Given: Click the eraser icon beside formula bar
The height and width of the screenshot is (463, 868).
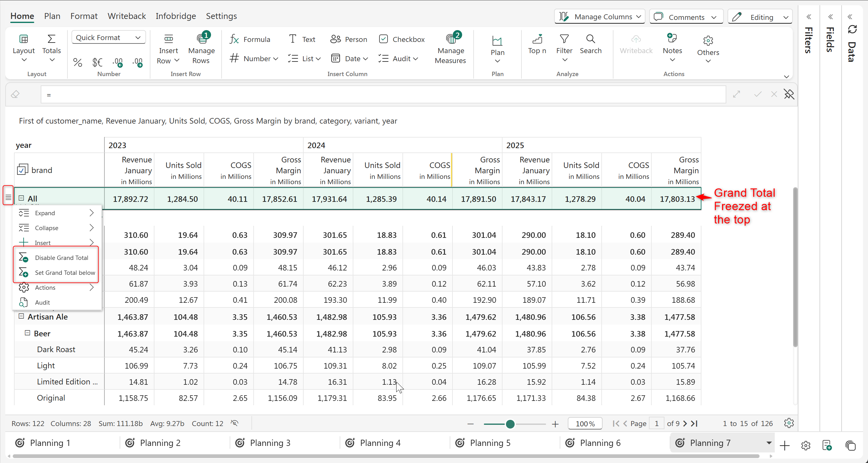Looking at the screenshot, I should [x=15, y=95].
